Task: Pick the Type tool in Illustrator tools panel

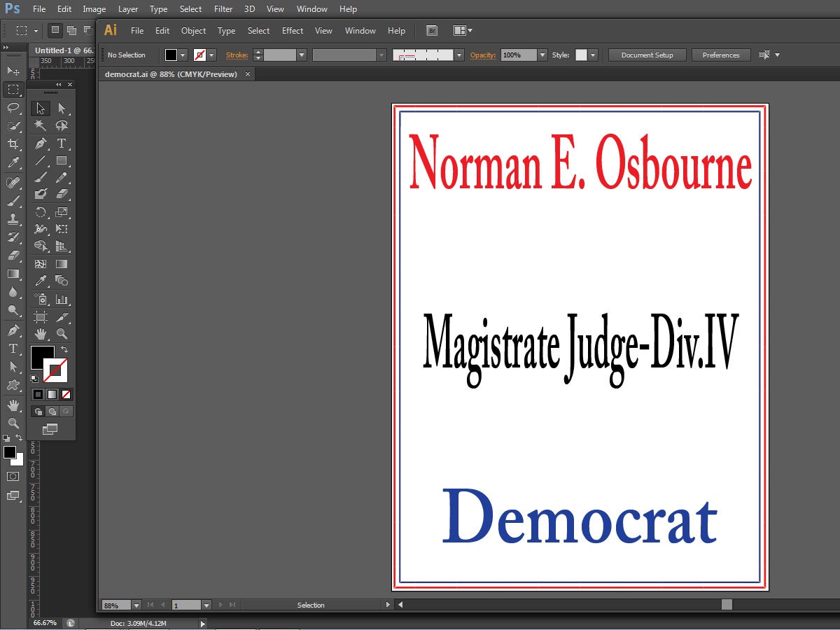Action: [62, 143]
